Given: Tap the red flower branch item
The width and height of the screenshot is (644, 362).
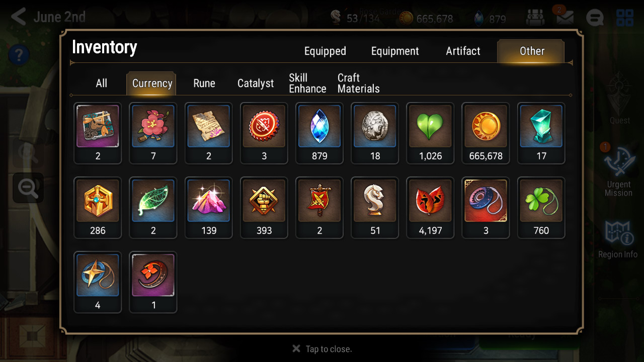Looking at the screenshot, I should (x=153, y=133).
